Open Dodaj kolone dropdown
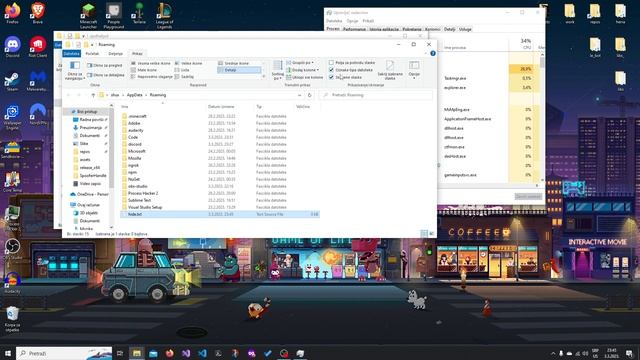Viewport: 640px width, 360px height. click(302, 70)
